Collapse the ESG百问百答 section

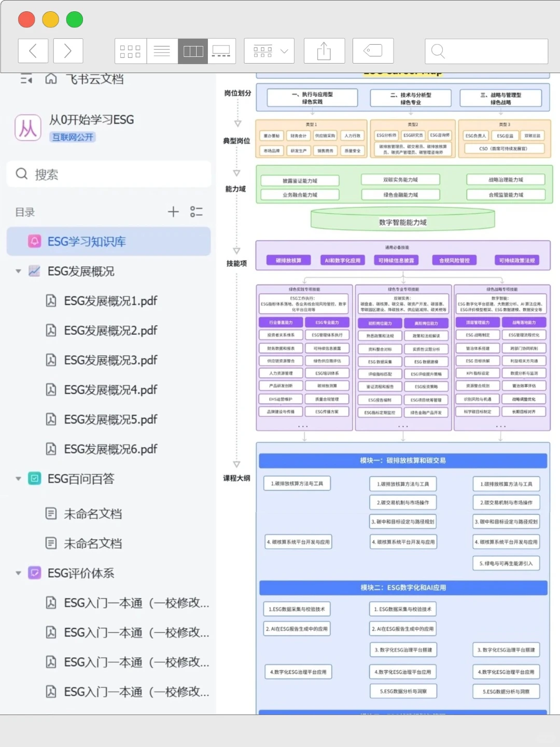[18, 479]
